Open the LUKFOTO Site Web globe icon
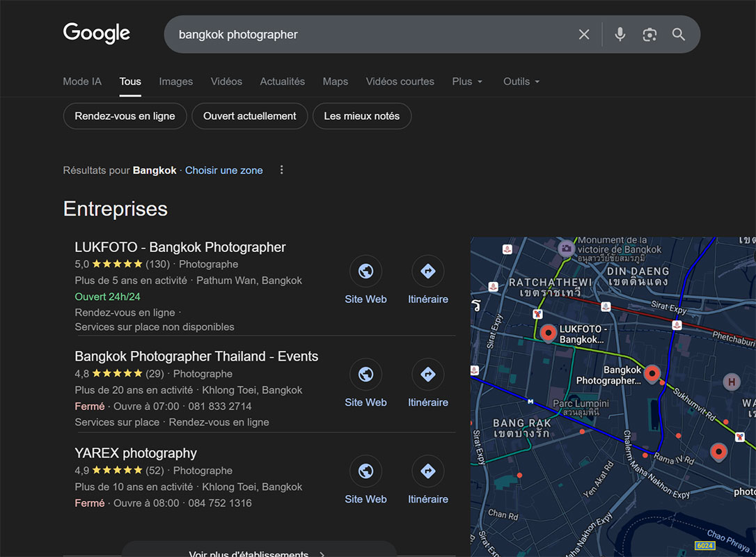756x557 pixels. 365,271
